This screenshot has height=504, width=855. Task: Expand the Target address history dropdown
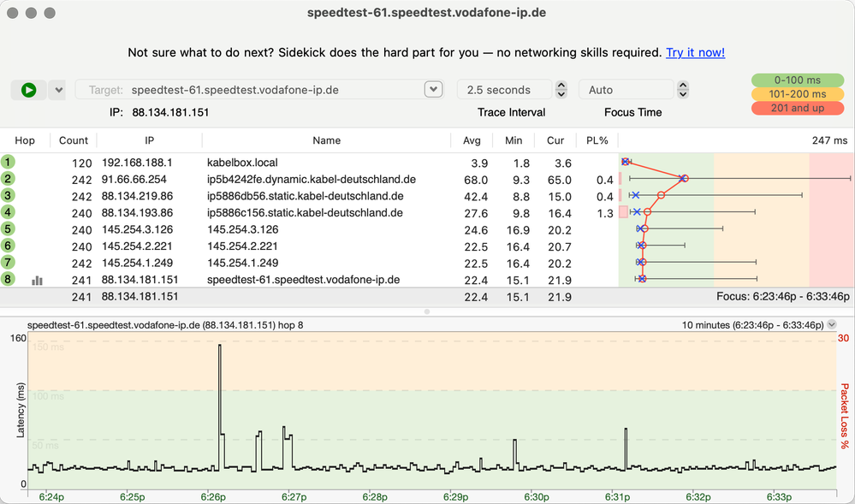click(434, 90)
